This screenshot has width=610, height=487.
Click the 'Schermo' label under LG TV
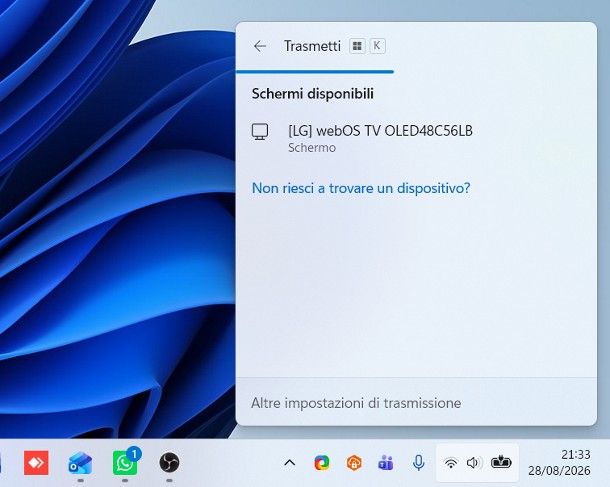pos(312,148)
